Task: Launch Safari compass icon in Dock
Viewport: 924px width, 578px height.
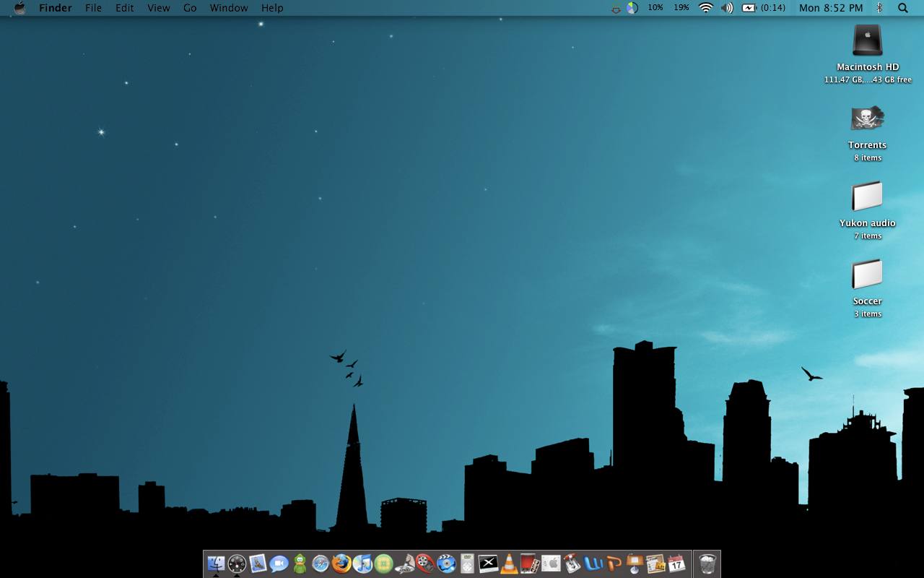Action: (321, 564)
